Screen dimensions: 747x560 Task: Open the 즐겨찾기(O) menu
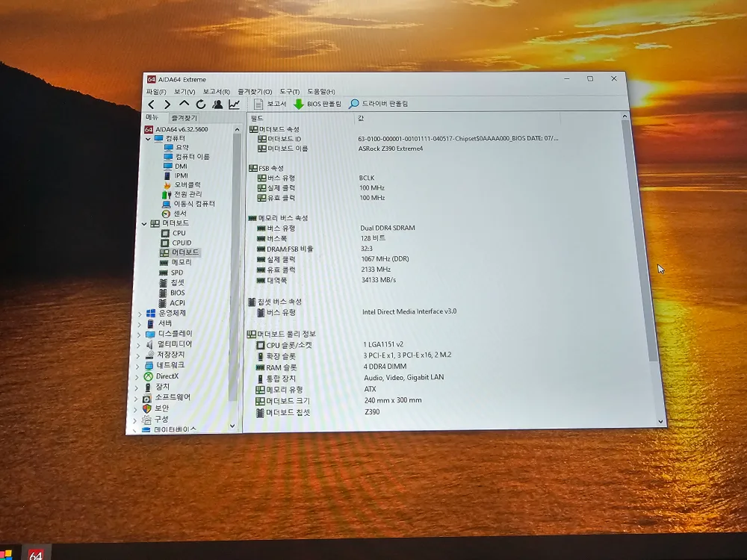click(x=255, y=91)
